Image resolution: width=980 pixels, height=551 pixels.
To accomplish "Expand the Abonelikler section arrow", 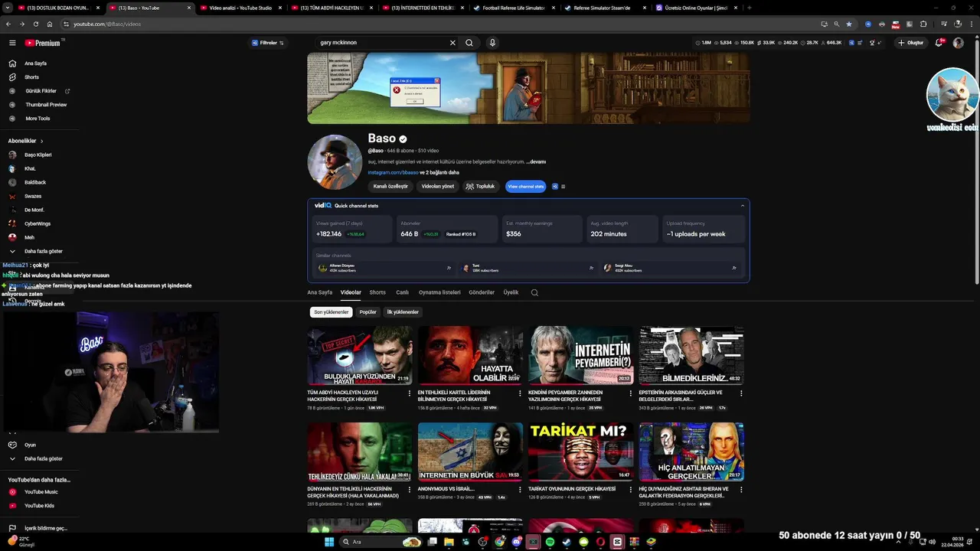I will 42,141.
